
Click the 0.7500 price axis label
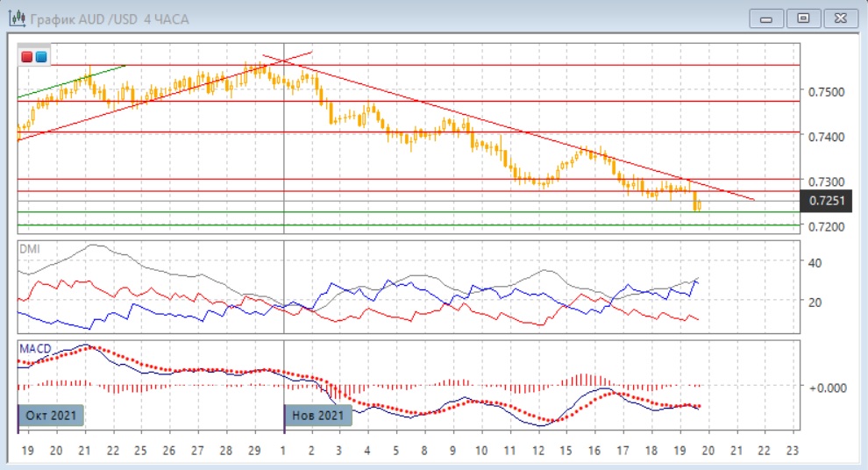click(x=825, y=92)
